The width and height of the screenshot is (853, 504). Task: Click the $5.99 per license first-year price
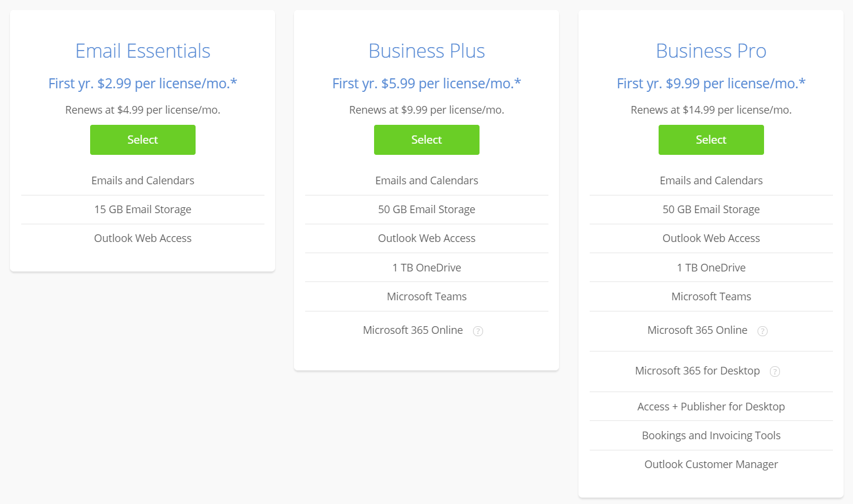pyautogui.click(x=426, y=84)
